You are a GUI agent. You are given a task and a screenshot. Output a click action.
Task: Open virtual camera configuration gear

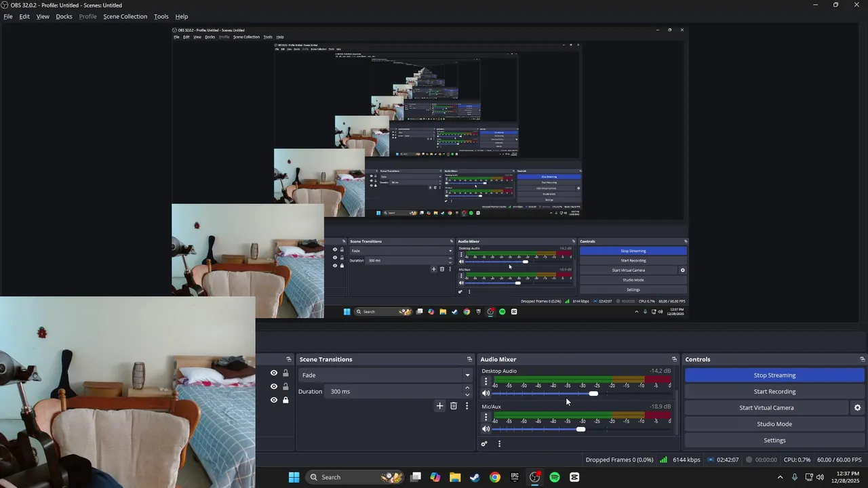pyautogui.click(x=857, y=407)
